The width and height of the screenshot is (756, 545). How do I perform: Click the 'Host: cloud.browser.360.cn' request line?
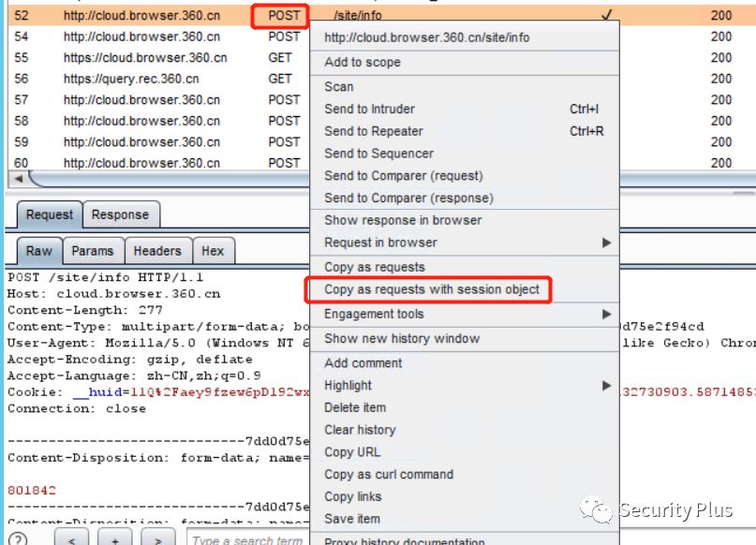pos(113,294)
